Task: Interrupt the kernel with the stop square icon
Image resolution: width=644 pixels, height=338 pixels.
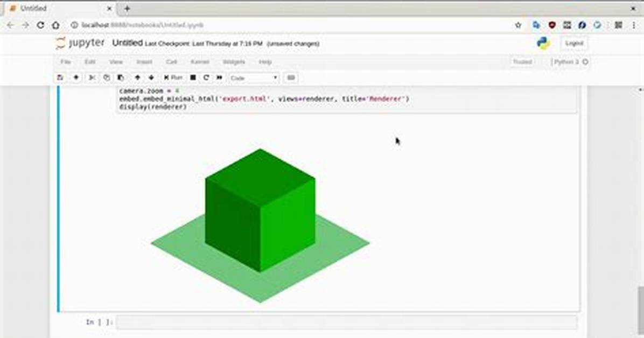Action: [193, 78]
